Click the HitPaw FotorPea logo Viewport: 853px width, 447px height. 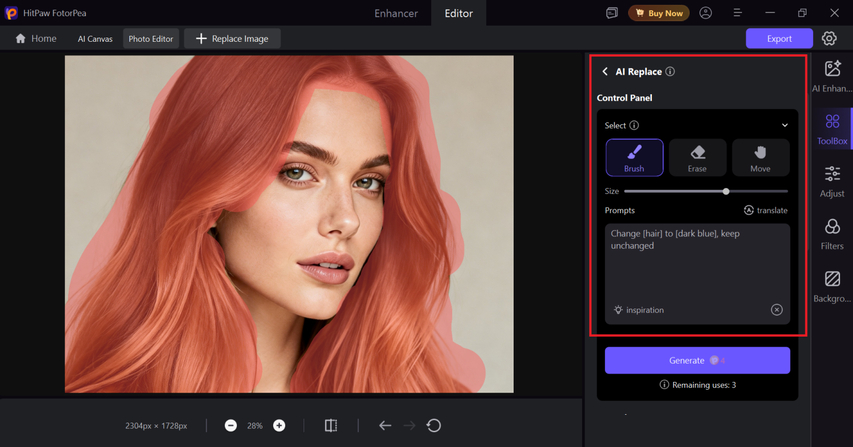coord(11,13)
